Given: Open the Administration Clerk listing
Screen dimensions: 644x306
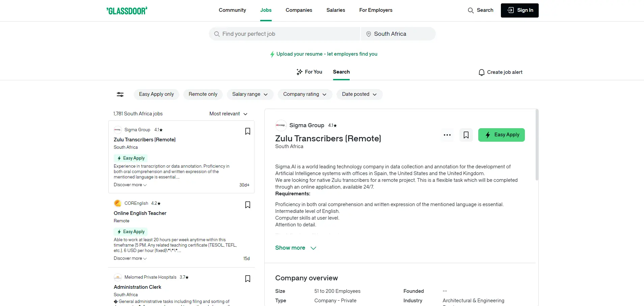Looking at the screenshot, I should tap(137, 287).
